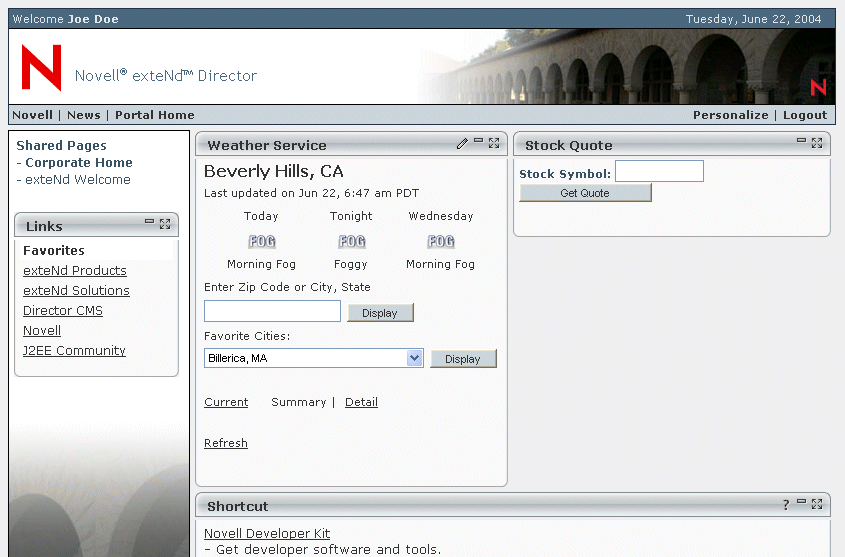Open help for the Shortcut portlet
This screenshot has width=845, height=557.
coord(786,505)
